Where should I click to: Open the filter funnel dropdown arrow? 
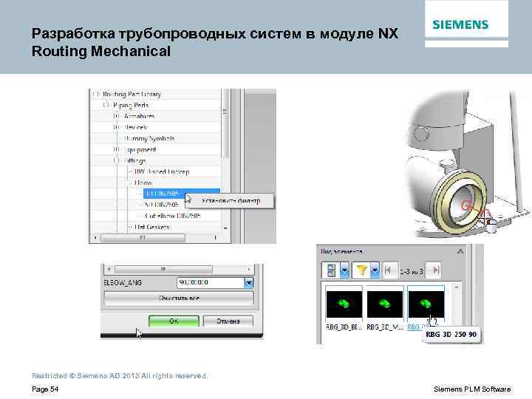(375, 270)
